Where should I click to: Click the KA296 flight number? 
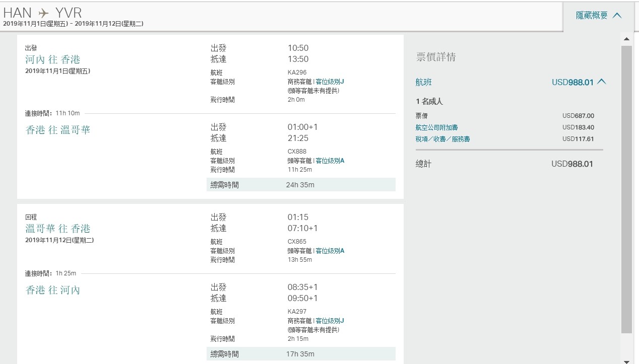pos(297,72)
